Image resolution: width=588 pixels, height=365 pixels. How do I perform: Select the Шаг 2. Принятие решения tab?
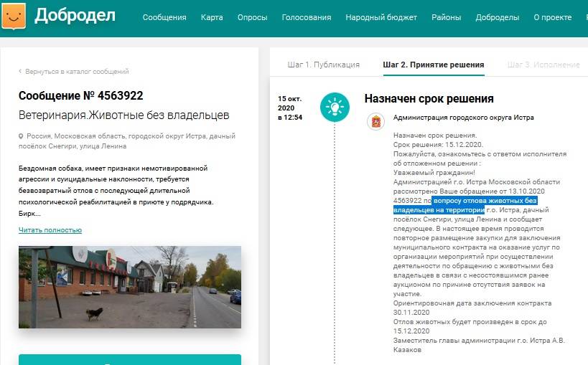[x=434, y=65]
